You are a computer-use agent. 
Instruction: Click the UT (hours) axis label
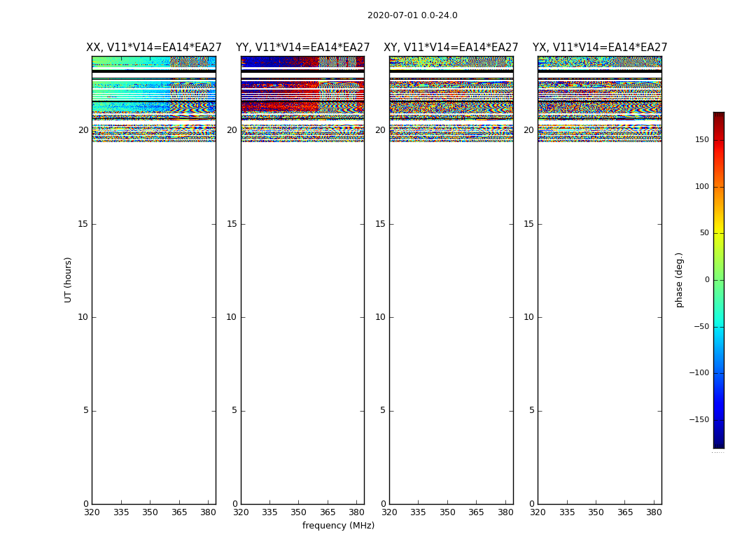point(69,279)
